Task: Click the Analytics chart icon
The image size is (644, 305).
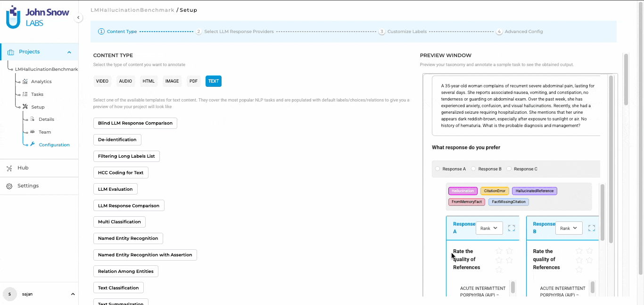Action: click(25, 82)
